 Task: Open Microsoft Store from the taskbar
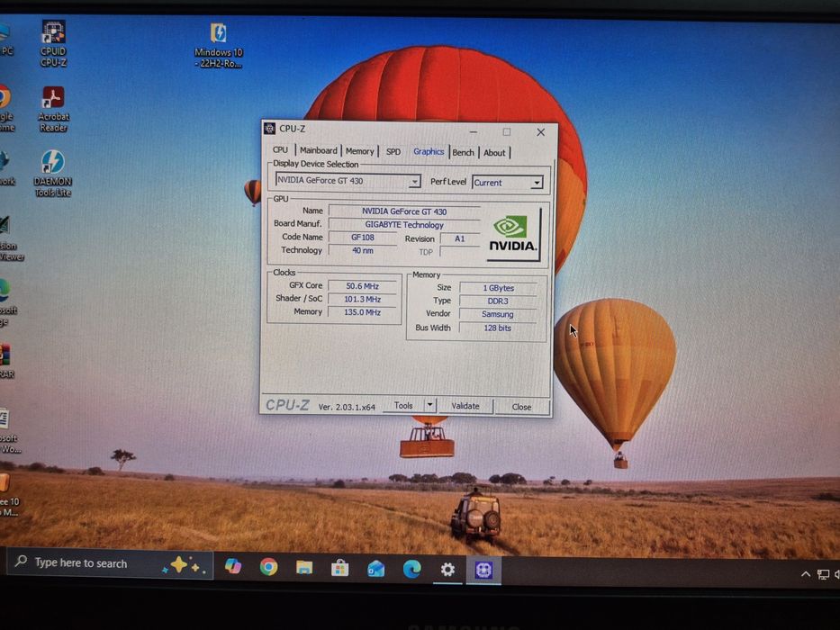click(x=339, y=568)
